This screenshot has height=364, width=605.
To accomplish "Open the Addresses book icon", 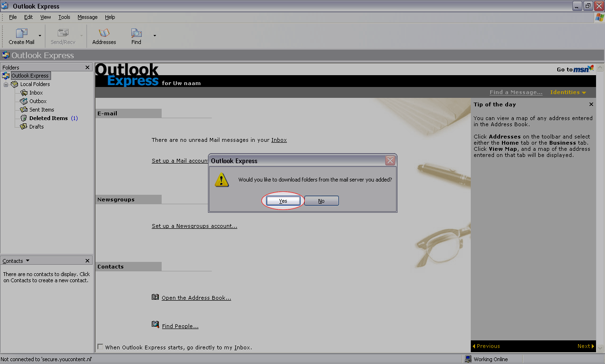I will pyautogui.click(x=104, y=34).
